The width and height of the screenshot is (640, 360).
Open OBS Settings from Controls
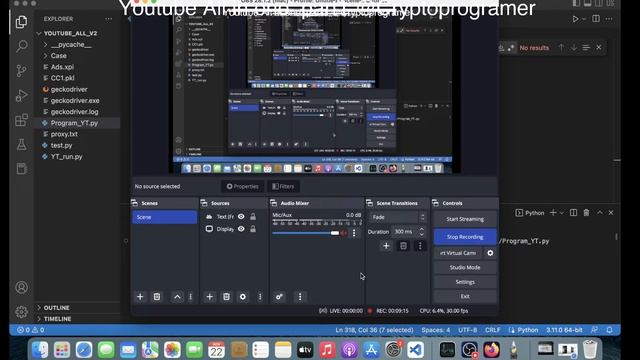pyautogui.click(x=465, y=282)
